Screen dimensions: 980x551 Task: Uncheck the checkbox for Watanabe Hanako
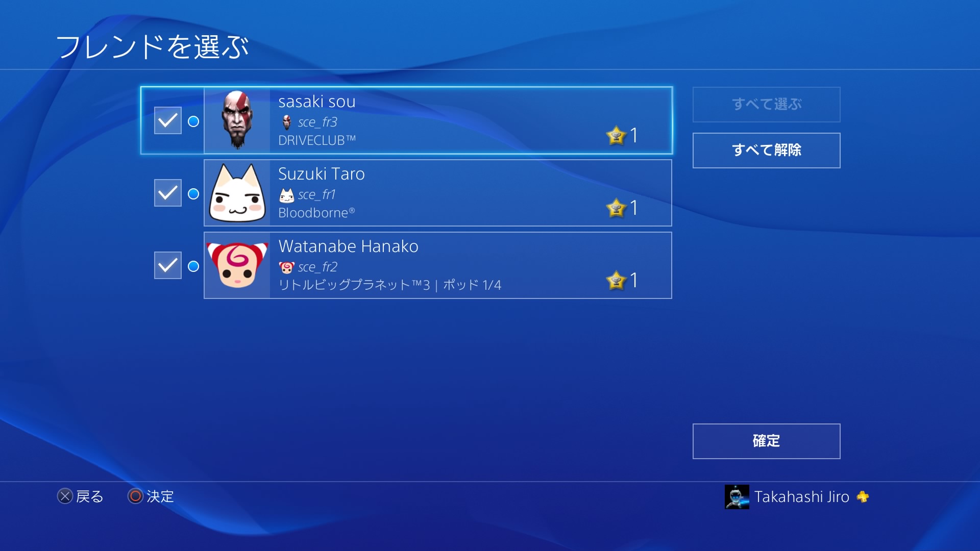click(168, 265)
